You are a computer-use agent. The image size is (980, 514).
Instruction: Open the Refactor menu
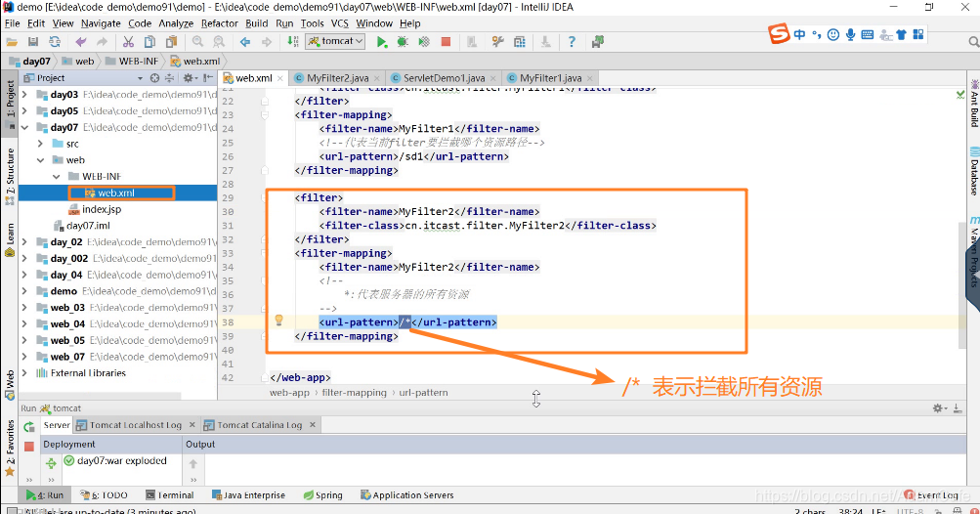pos(220,23)
